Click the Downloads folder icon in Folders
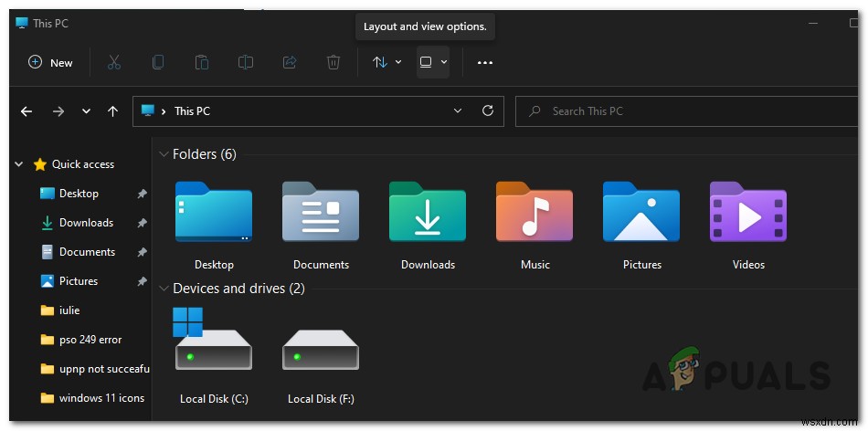This screenshot has height=431, width=868. click(x=428, y=212)
